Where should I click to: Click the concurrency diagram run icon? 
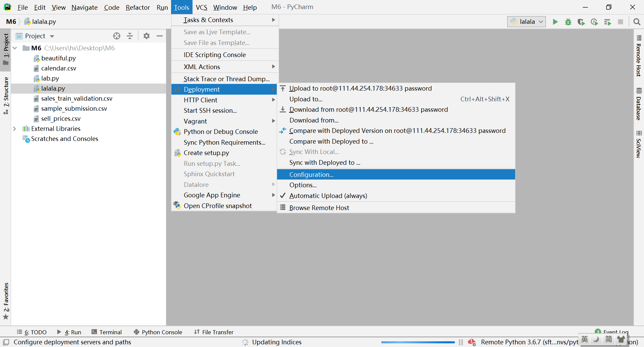(607, 22)
